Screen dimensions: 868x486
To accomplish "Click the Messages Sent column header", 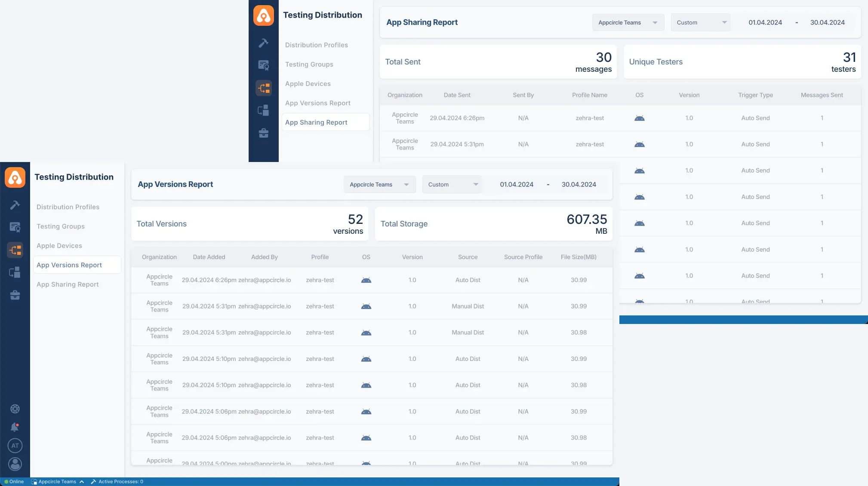I will [822, 95].
